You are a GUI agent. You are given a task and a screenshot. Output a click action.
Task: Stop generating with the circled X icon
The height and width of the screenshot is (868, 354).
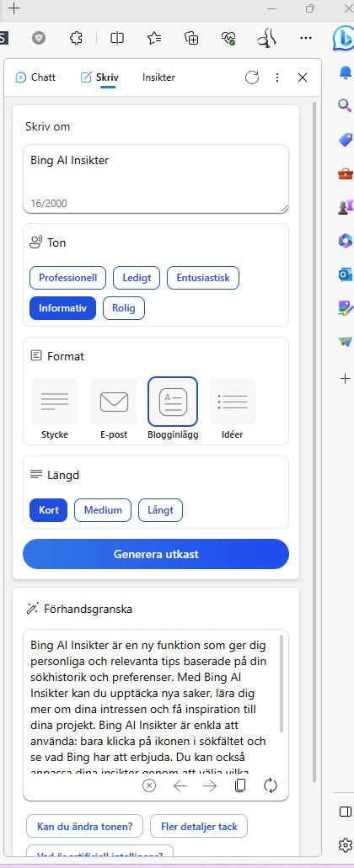(149, 785)
